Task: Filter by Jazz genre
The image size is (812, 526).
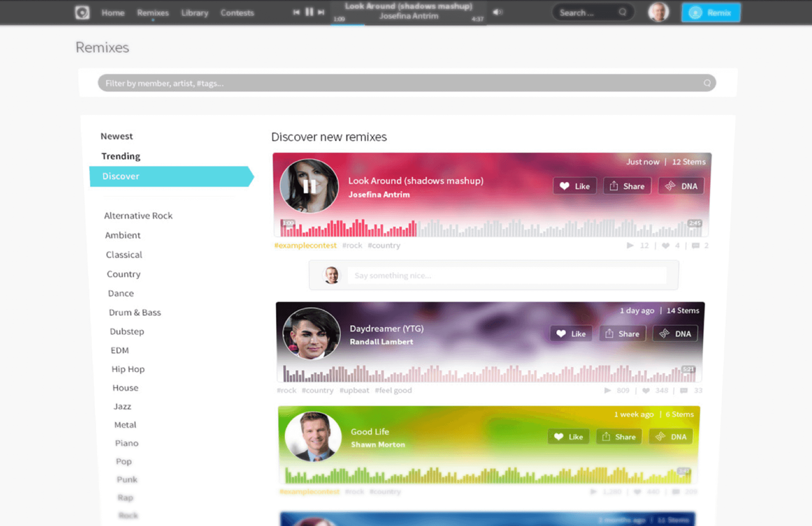Action: click(x=122, y=407)
